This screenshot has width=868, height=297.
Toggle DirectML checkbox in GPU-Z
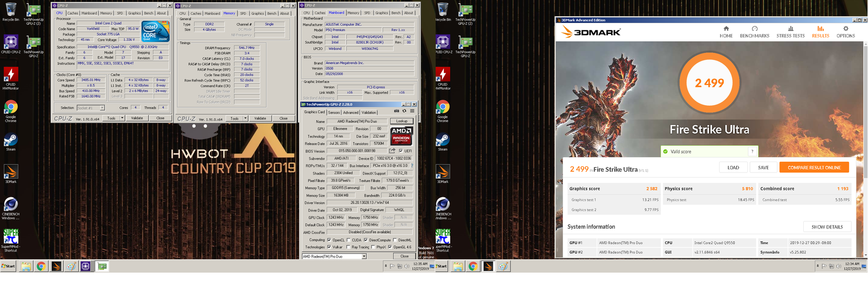(395, 240)
